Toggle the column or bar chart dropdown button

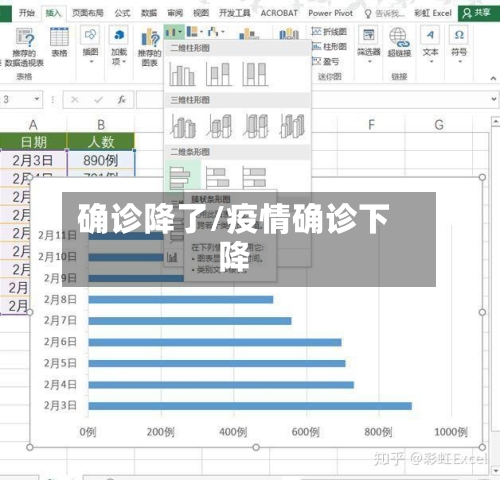174,32
